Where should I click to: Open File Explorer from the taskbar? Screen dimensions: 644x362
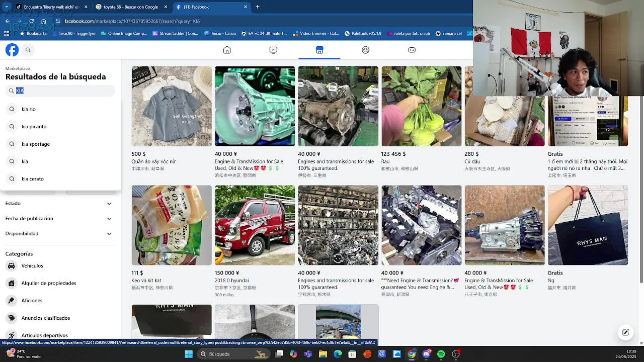(x=323, y=354)
